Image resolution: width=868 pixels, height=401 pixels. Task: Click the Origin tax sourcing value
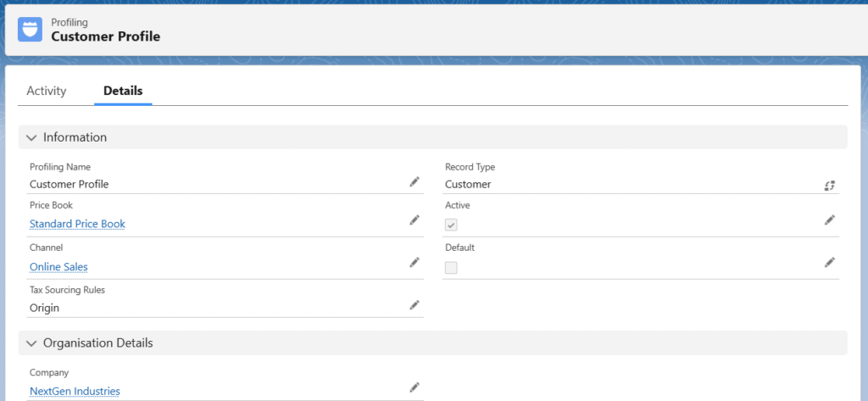45,308
